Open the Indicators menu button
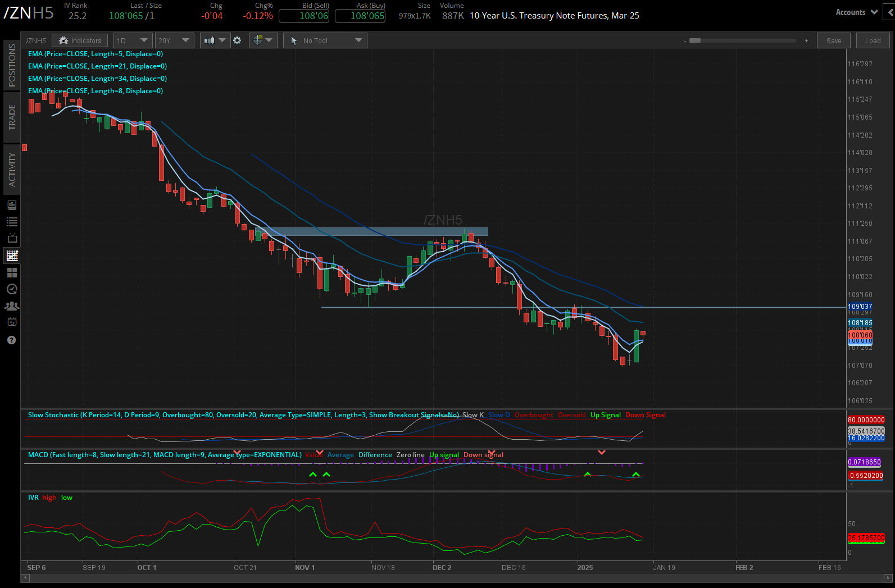The width and height of the screenshot is (895, 588). pyautogui.click(x=80, y=40)
